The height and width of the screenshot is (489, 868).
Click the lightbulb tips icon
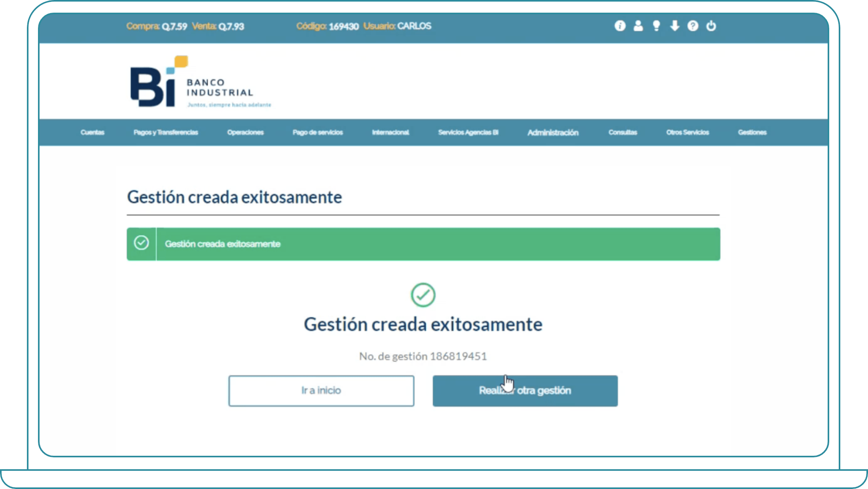pos(656,26)
